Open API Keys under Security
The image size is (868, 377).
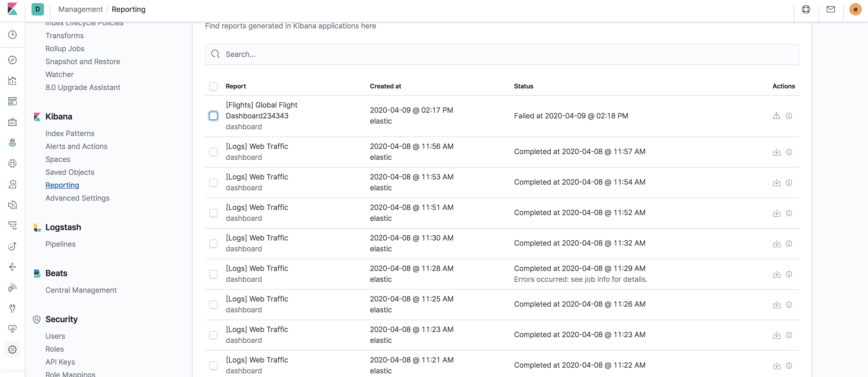tap(60, 362)
